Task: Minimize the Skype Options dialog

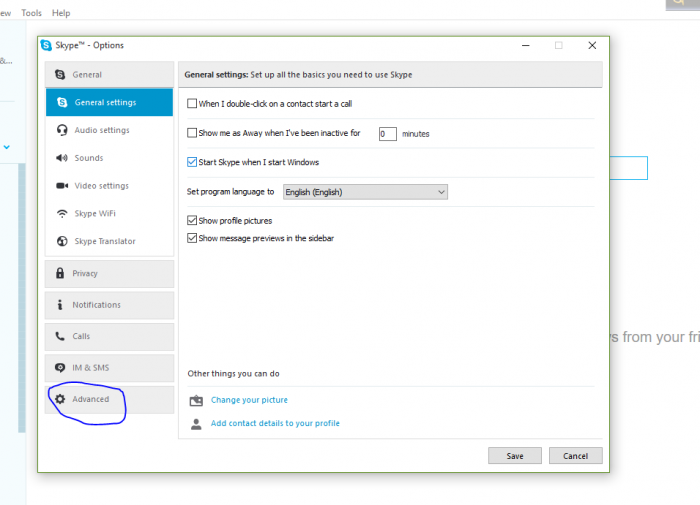Action: tap(526, 46)
